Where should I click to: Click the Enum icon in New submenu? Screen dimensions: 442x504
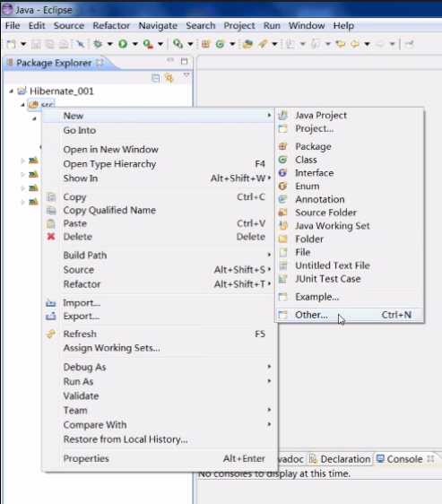coord(283,186)
